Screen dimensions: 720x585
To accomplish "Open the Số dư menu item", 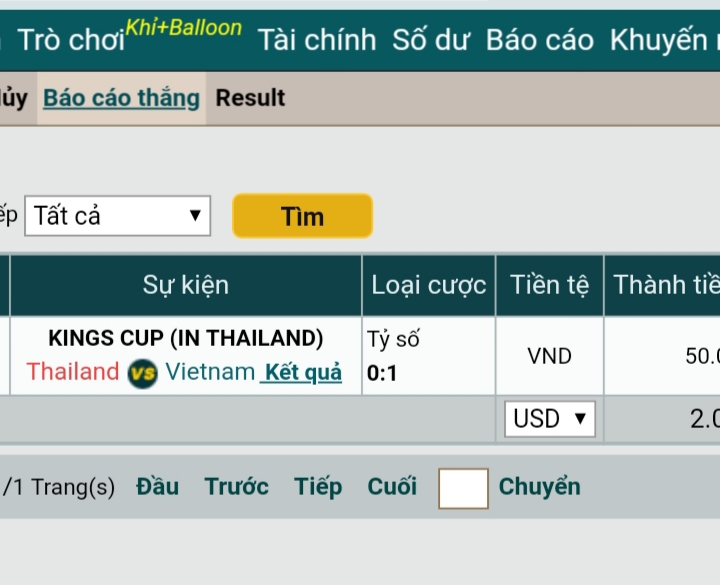I will (x=431, y=40).
